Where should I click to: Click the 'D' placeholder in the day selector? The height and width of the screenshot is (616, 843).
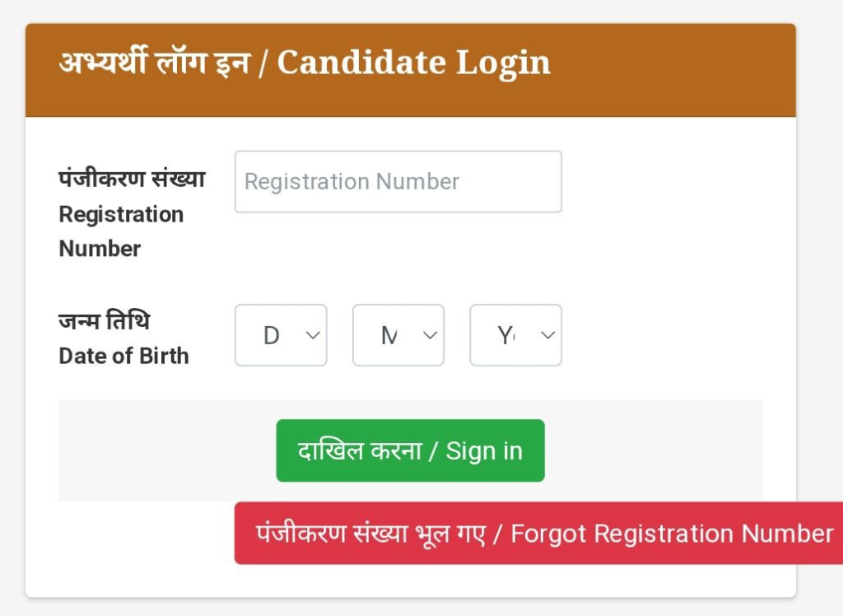[271, 335]
